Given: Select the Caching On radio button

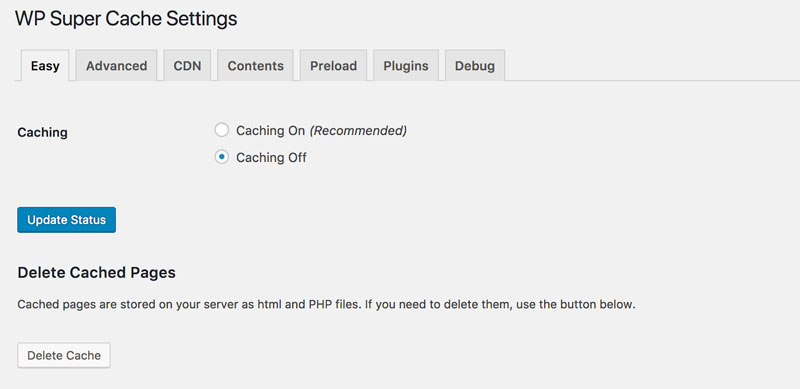Looking at the screenshot, I should [x=221, y=130].
